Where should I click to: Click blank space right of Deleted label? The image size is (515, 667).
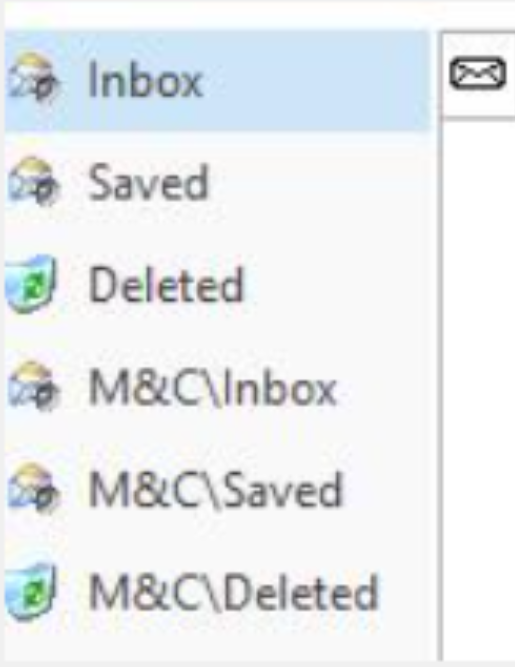coord(336,285)
